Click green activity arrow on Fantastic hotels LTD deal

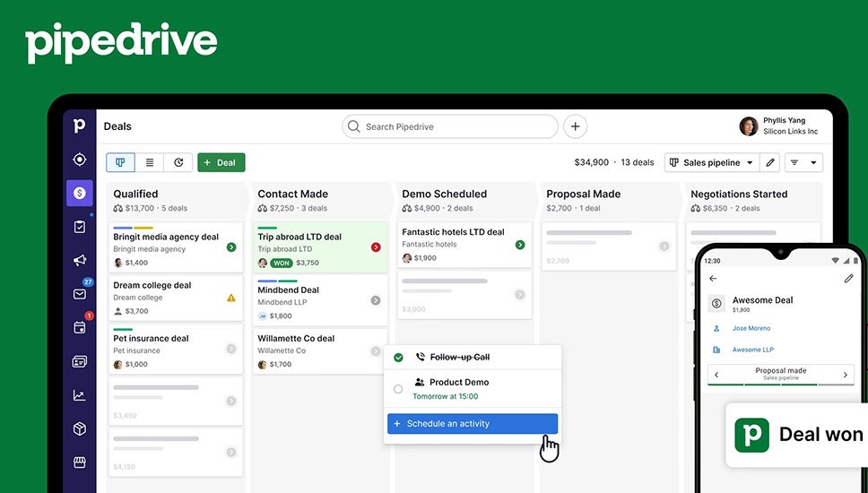click(520, 245)
